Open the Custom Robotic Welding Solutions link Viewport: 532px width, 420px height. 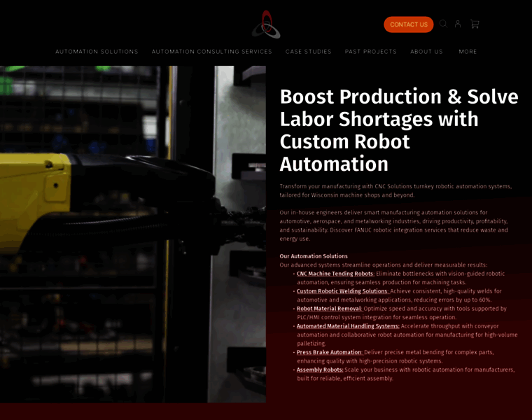(x=342, y=291)
